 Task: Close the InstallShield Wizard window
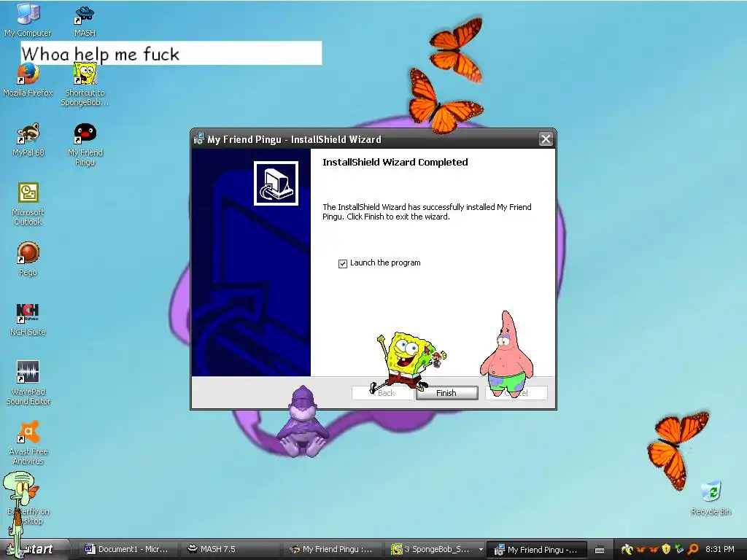[x=546, y=139]
